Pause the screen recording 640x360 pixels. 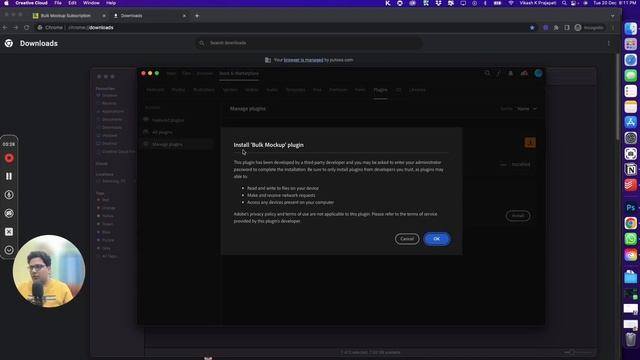click(9, 176)
